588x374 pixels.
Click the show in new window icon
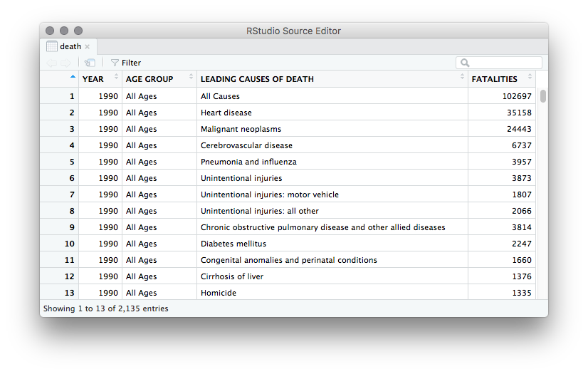tap(90, 63)
